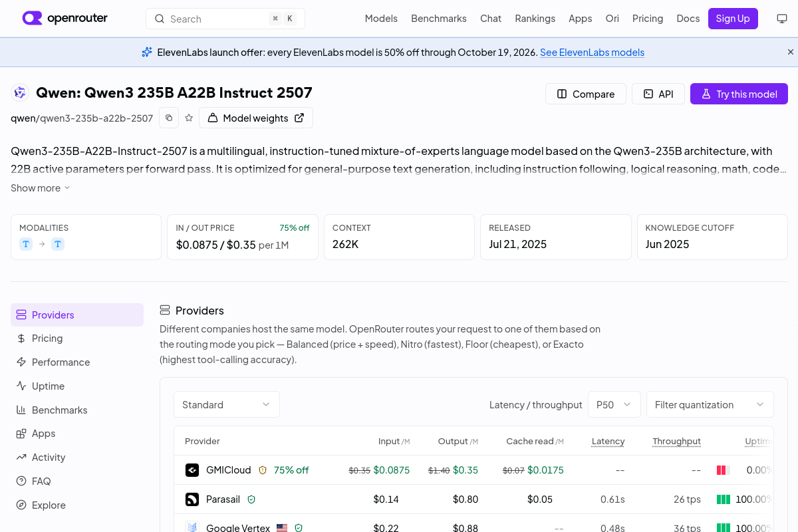Screen dimensions: 798x532
Task: Click Parasail's 26 tps throughput
Action: (x=688, y=499)
